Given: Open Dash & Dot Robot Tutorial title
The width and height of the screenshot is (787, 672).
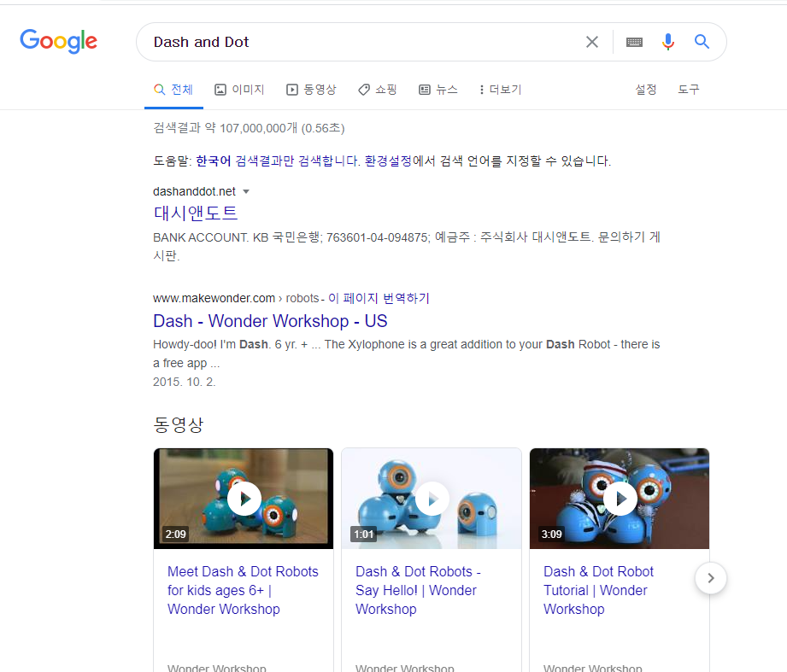Looking at the screenshot, I should pos(598,590).
